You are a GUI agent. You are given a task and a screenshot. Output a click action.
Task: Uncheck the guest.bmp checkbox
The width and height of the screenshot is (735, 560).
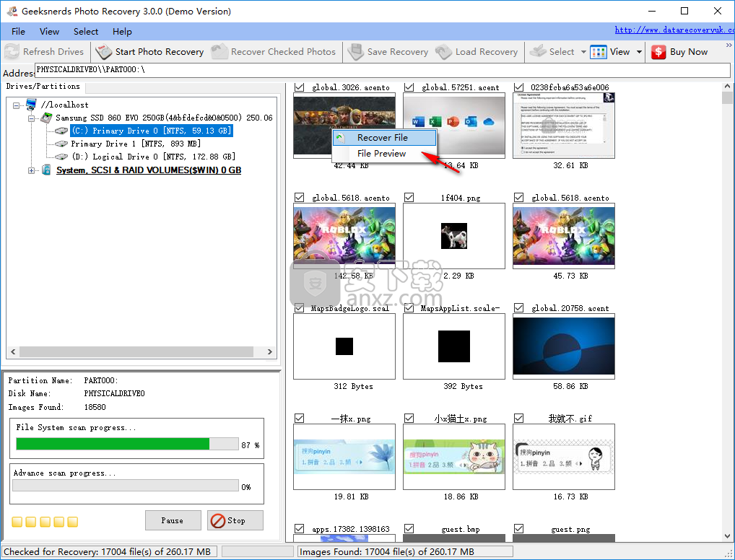pyautogui.click(x=409, y=528)
